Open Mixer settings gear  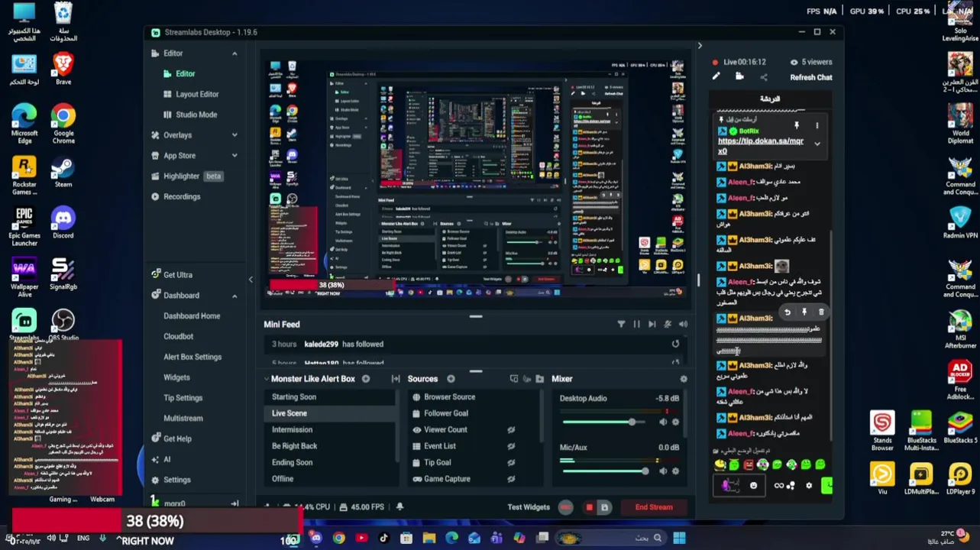(x=684, y=379)
